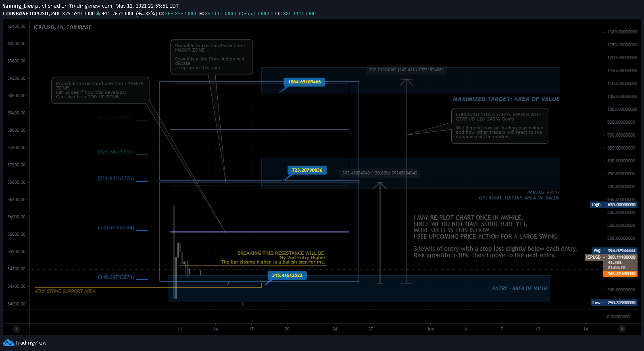Click the Low 250.31900000 price tag

click(614, 303)
